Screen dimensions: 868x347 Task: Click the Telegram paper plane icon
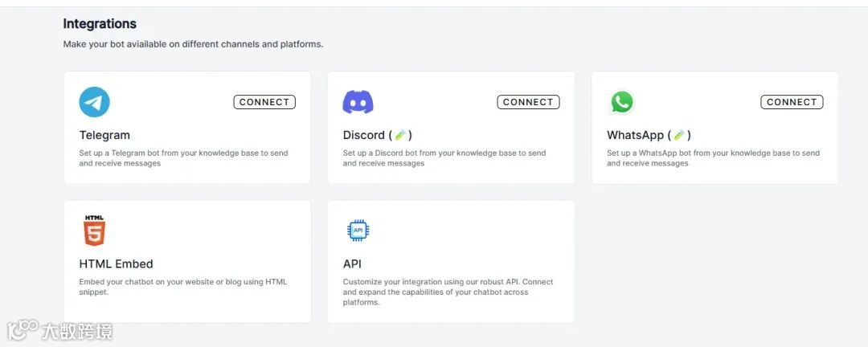(94, 102)
